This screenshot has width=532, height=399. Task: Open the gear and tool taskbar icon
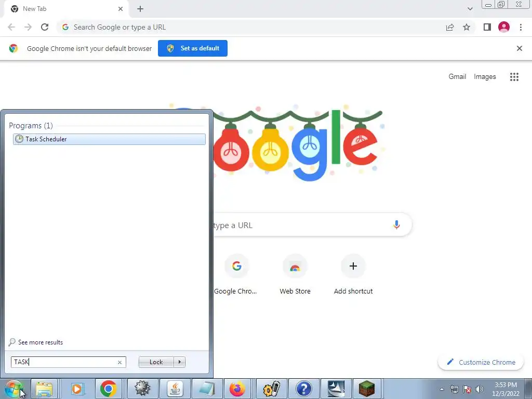271,389
